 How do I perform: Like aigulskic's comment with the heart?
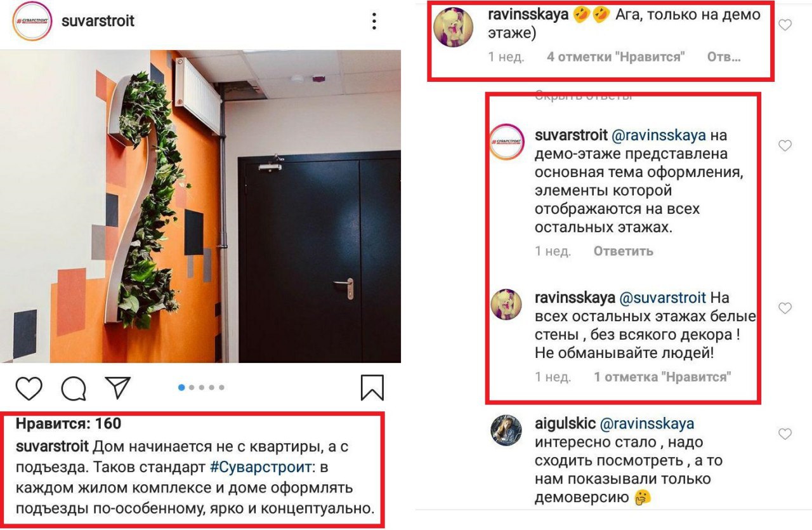785,434
